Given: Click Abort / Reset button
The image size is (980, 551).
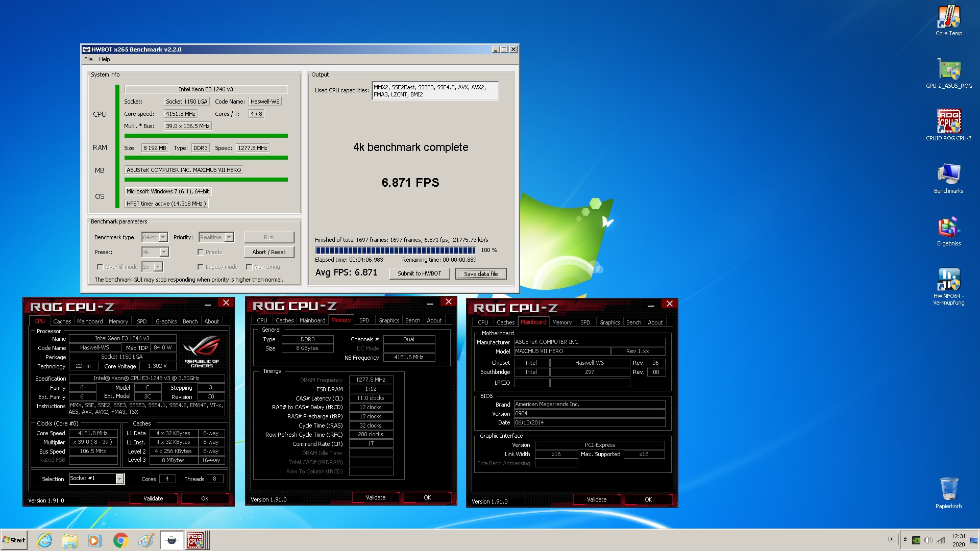Looking at the screenshot, I should 269,252.
